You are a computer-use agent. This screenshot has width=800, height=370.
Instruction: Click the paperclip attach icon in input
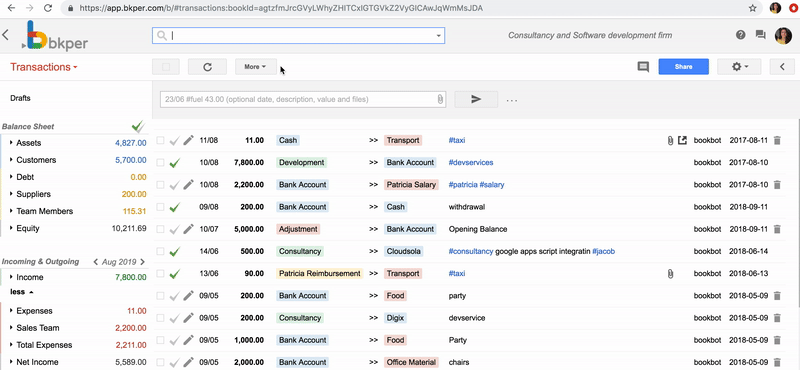tap(440, 100)
